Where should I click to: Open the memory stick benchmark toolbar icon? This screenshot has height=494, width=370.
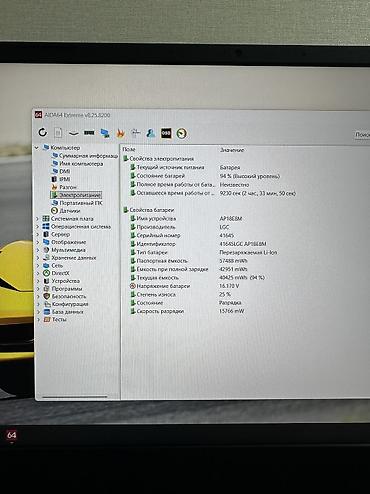pos(89,133)
